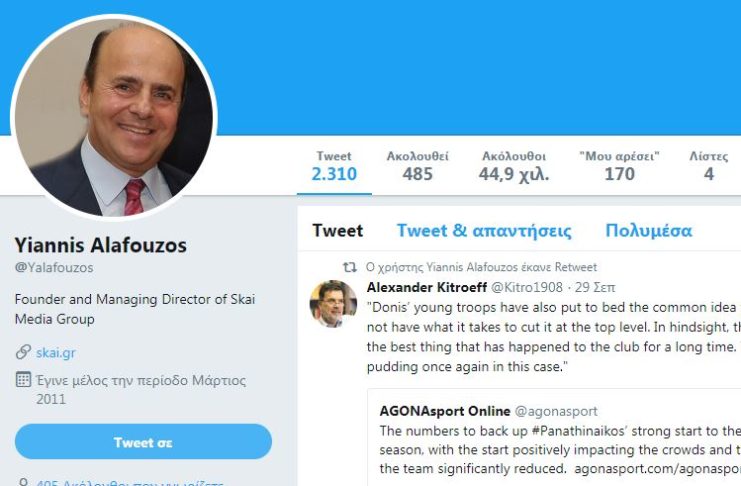
Task: Open Alexander Kitroeff's avatar thumbnail
Action: click(333, 304)
